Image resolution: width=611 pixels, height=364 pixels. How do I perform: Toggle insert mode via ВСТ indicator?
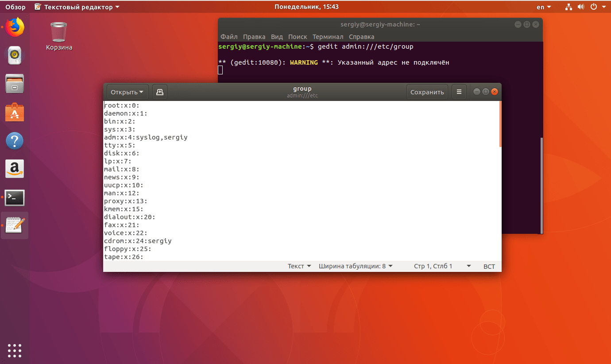489,266
